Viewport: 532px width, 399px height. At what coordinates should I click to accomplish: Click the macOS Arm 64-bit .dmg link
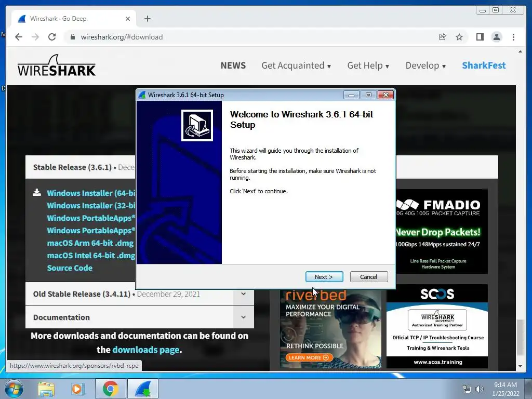pyautogui.click(x=90, y=243)
